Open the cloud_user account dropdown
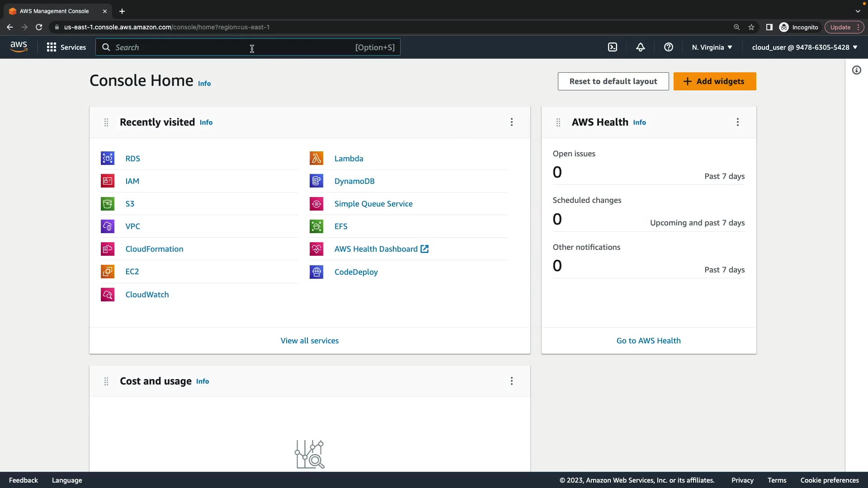The image size is (868, 488). tap(805, 47)
